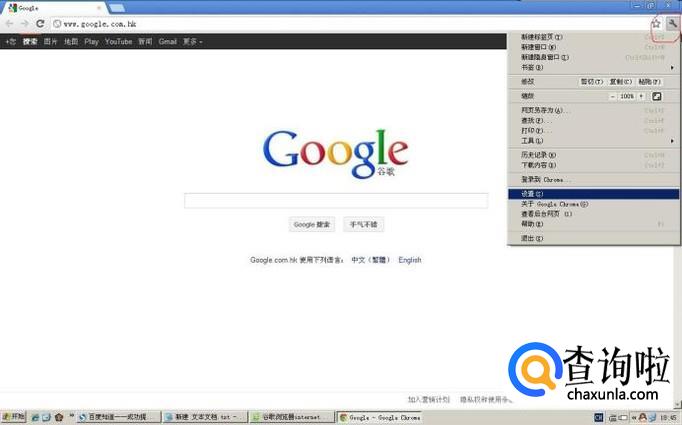Click the 中文（繁體） language link
Image resolution: width=682 pixels, height=425 pixels.
[x=371, y=260]
